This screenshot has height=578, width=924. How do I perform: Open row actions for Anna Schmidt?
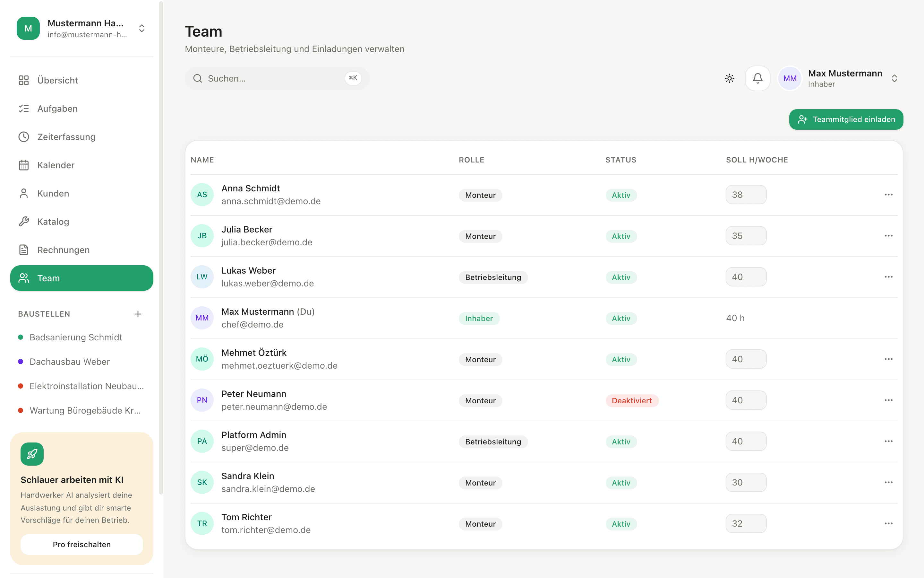[x=888, y=195]
